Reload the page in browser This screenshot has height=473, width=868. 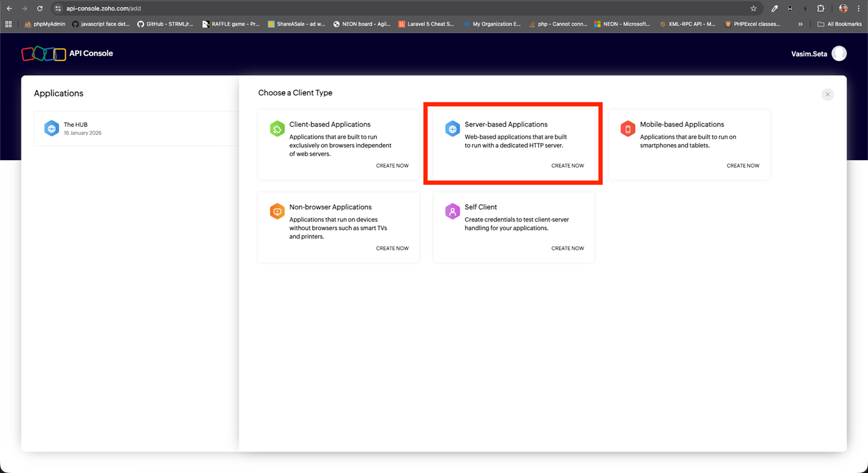(40, 9)
